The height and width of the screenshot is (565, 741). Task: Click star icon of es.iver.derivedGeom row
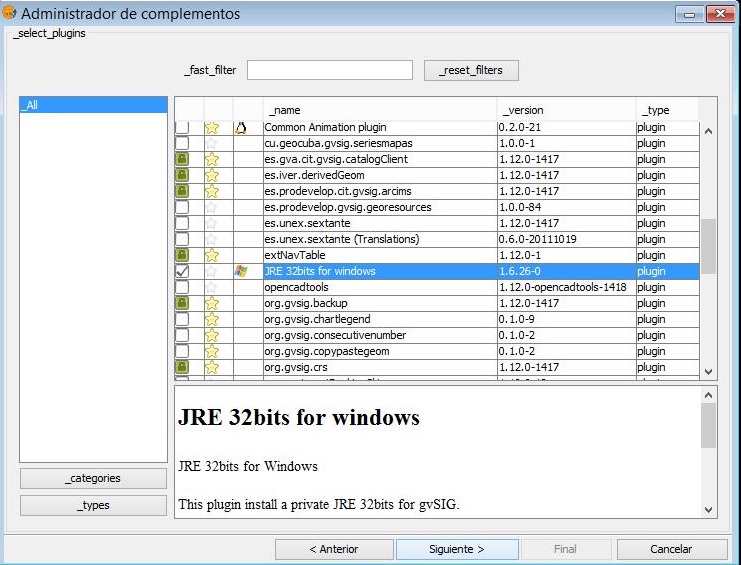(212, 175)
